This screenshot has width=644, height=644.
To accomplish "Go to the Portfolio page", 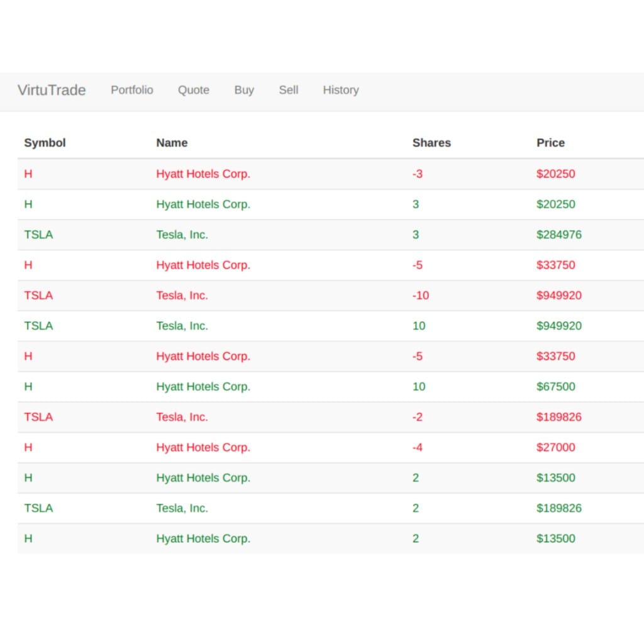I will click(x=132, y=90).
